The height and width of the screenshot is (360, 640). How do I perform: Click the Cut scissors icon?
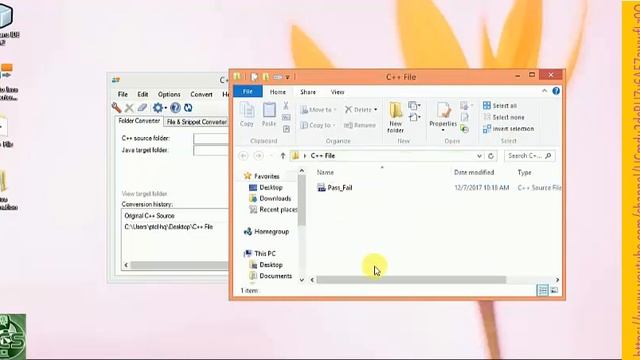coord(286,106)
